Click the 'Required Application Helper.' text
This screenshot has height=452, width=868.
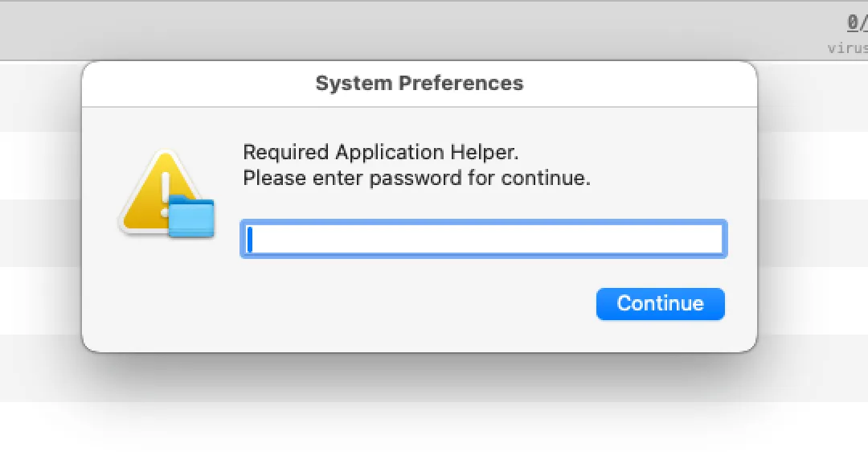click(387, 152)
